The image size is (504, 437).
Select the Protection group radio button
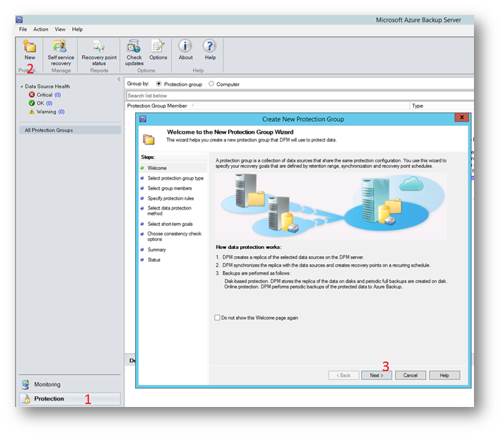coord(159,84)
